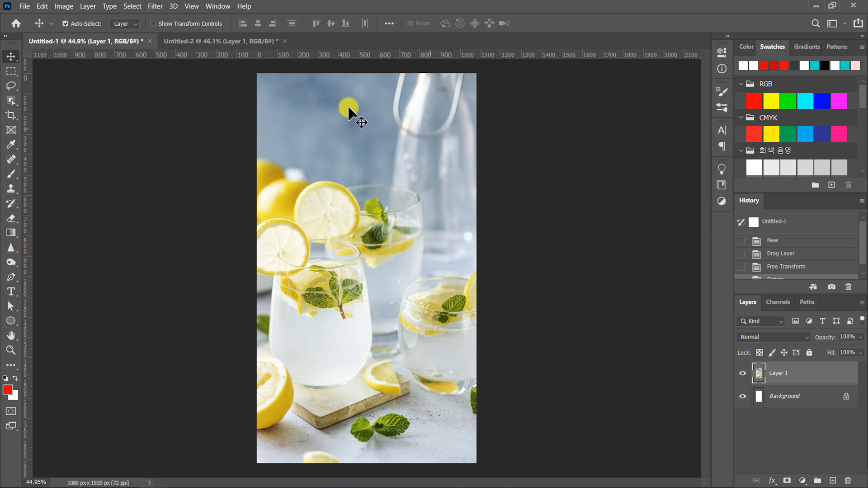Add layer mask from Layers panel bottom

(787, 480)
